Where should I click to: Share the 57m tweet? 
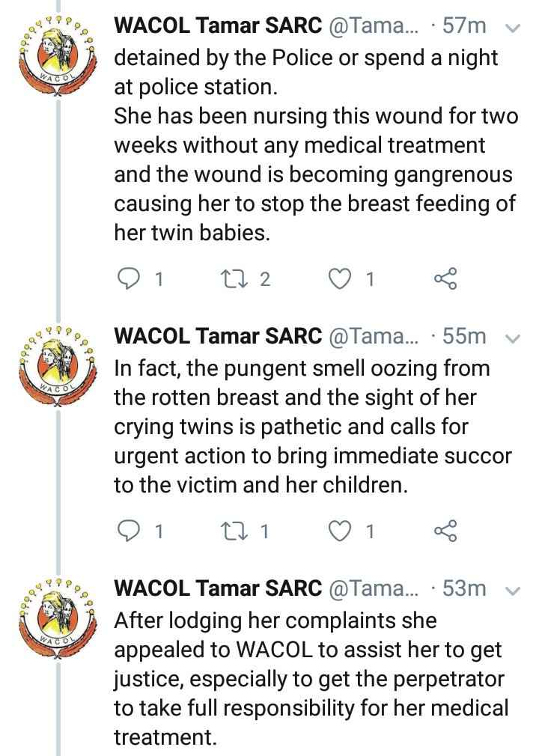(x=445, y=278)
